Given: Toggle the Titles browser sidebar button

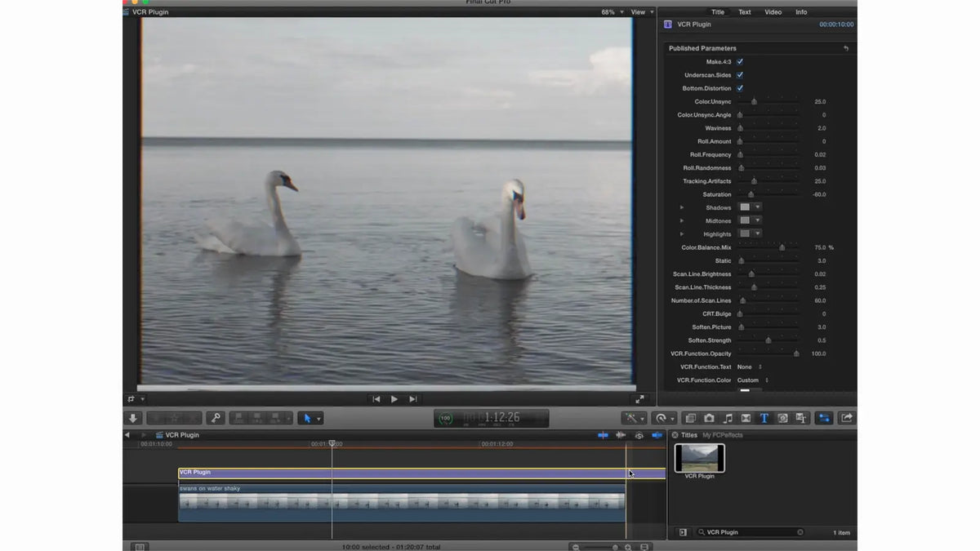Looking at the screenshot, I should pyautogui.click(x=683, y=532).
